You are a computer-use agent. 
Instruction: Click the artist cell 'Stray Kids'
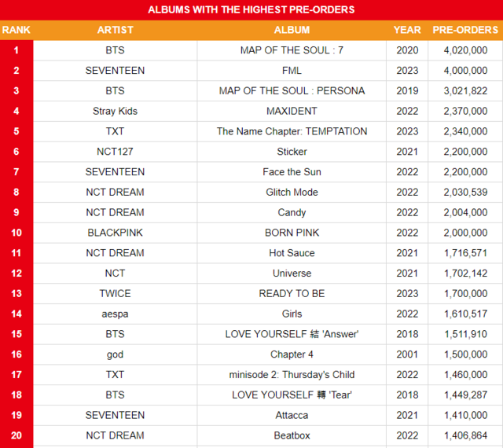point(116,111)
